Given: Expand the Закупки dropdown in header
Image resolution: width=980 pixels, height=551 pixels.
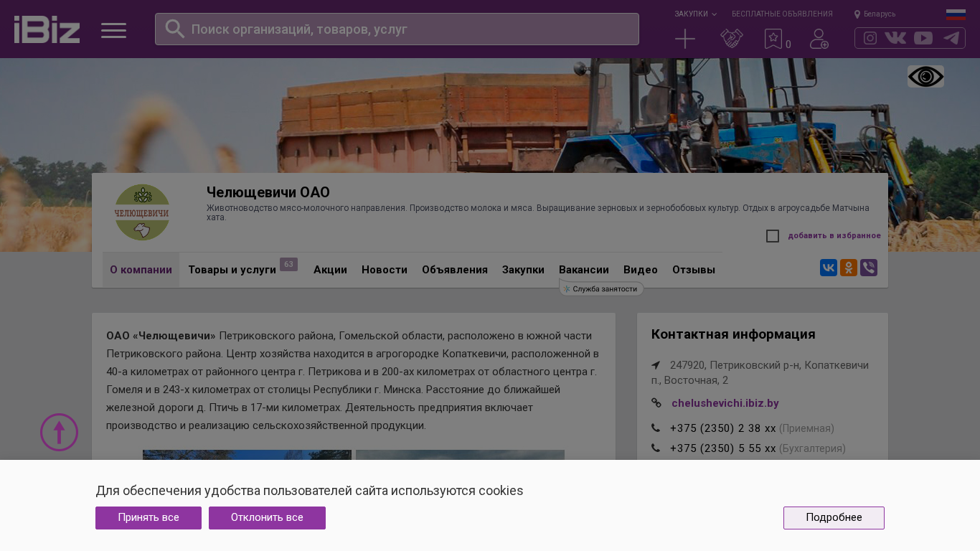Looking at the screenshot, I should (x=695, y=14).
